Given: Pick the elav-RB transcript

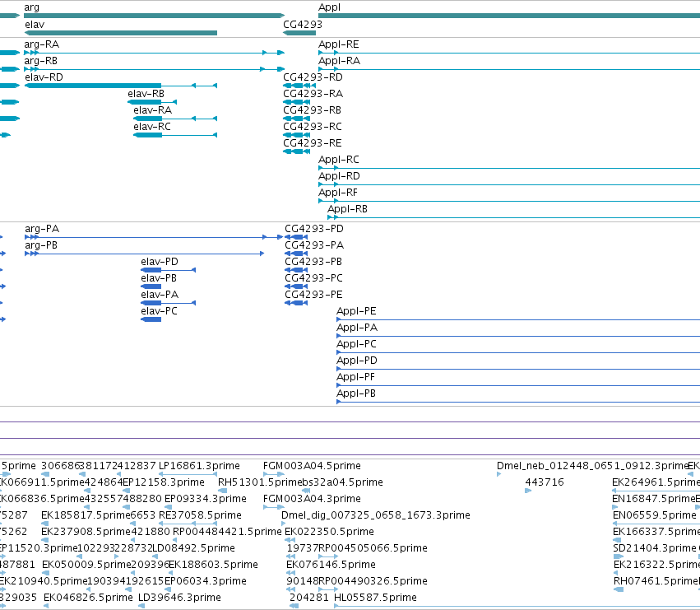Looking at the screenshot, I should (x=146, y=94).
